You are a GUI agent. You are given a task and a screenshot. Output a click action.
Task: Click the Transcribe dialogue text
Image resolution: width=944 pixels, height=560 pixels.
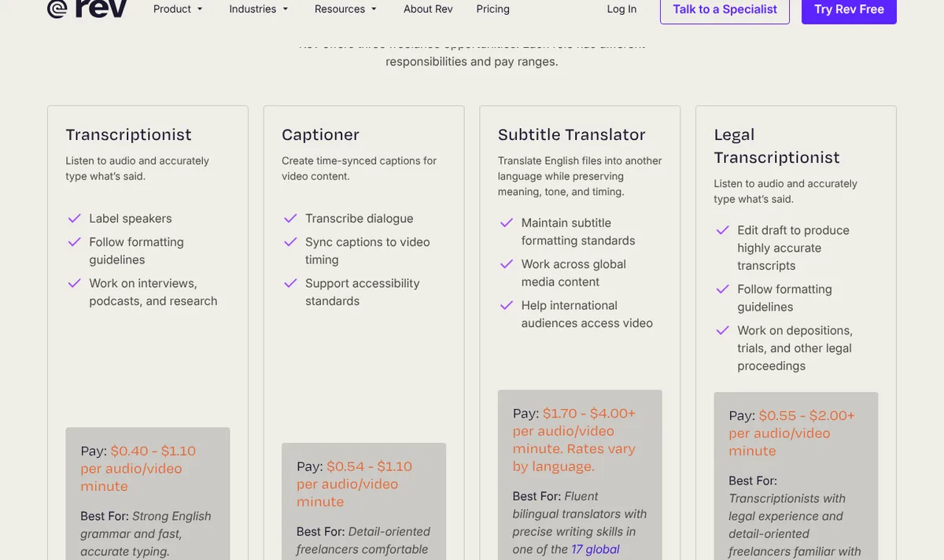click(360, 219)
